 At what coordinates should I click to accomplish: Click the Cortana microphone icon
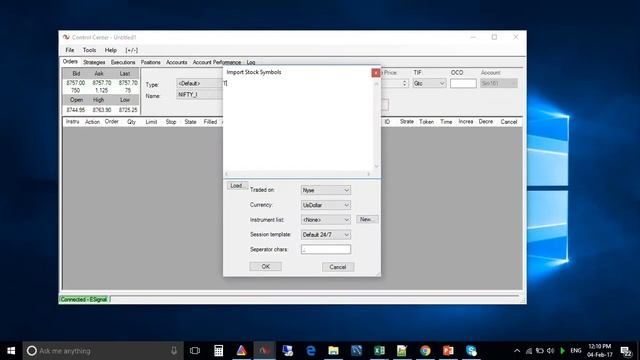[x=174, y=351]
